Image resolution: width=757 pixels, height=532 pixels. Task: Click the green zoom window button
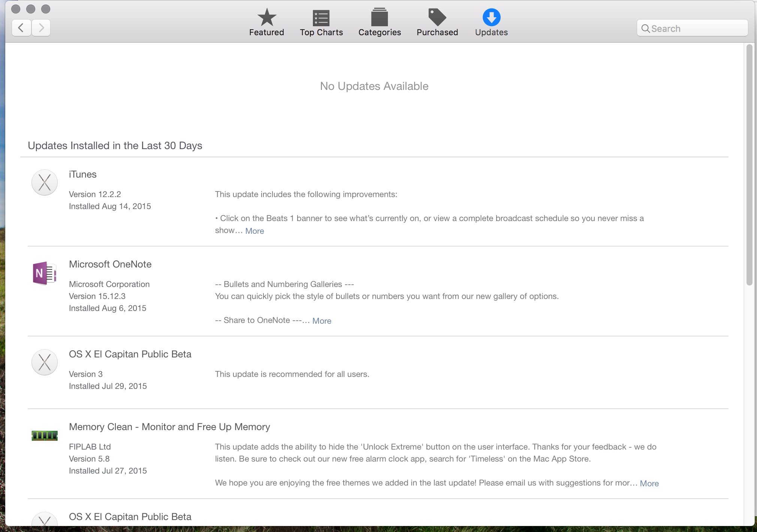[46, 9]
